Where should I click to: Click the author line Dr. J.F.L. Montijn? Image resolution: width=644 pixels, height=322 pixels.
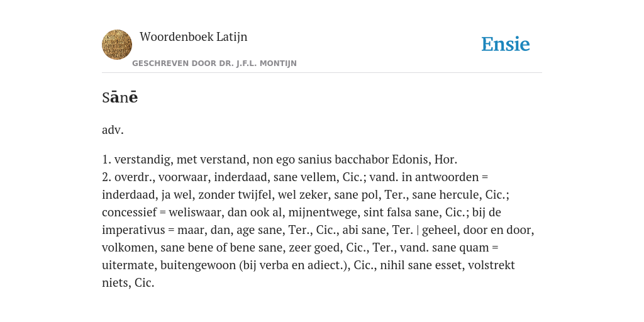[214, 64]
